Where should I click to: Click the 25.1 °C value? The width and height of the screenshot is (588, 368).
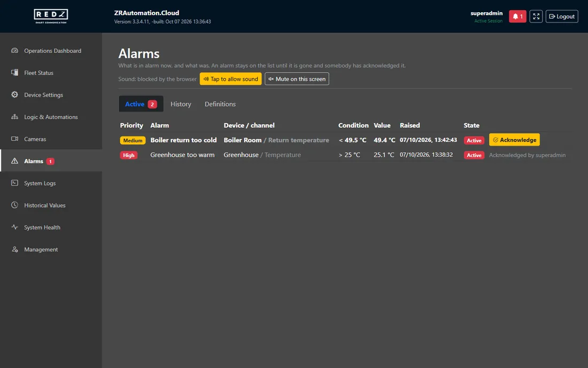(384, 155)
